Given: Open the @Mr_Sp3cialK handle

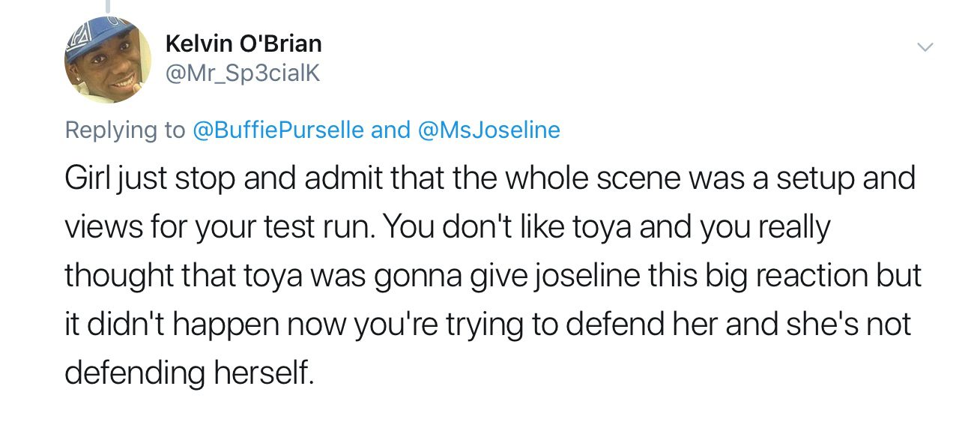Looking at the screenshot, I should point(242,75).
